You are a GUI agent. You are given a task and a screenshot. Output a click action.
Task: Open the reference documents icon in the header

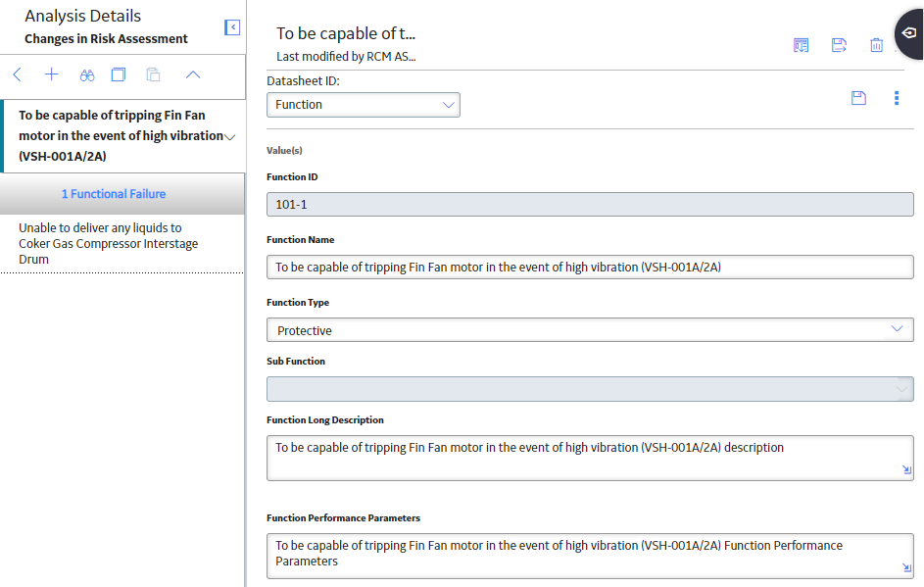[x=801, y=45]
